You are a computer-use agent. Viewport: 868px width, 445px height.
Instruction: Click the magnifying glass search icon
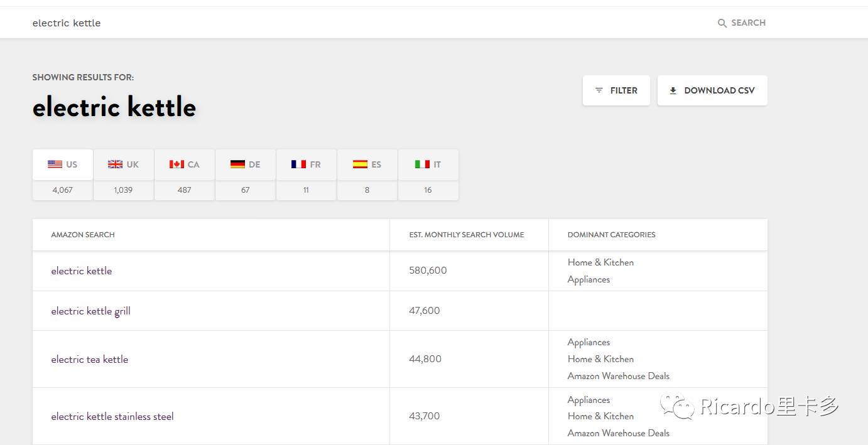[x=722, y=23]
